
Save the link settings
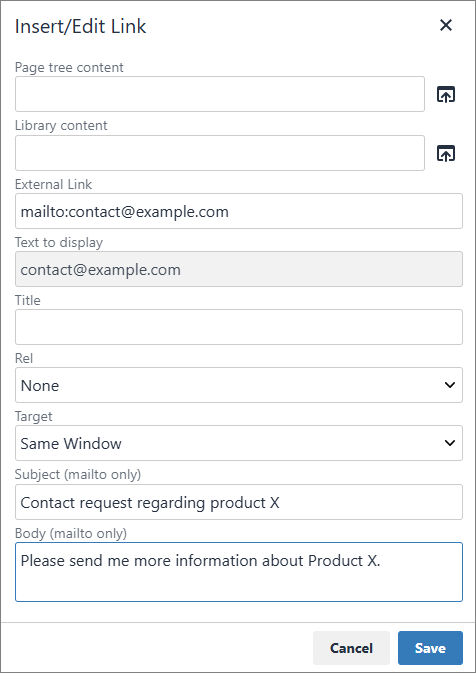(x=430, y=648)
